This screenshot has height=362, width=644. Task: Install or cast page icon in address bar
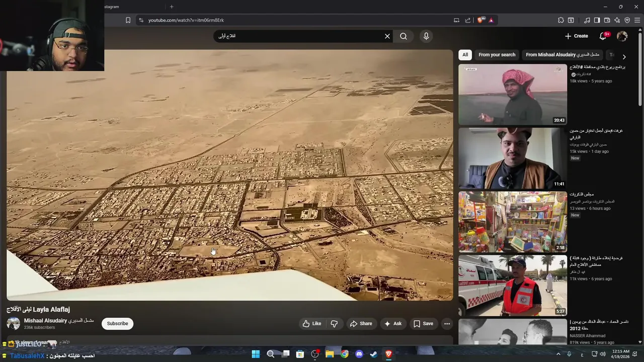pos(456,20)
